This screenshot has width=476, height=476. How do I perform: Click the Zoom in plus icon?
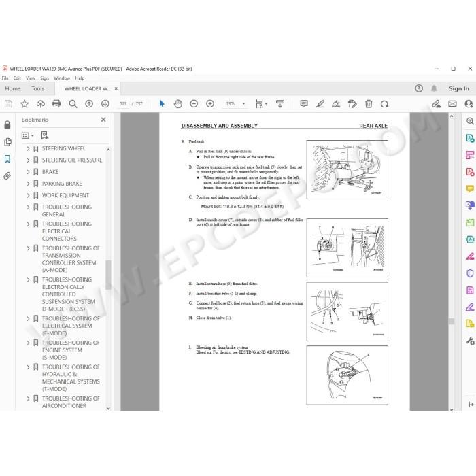coord(210,104)
